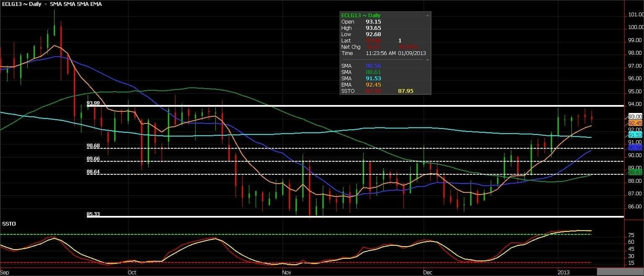Screen dimensions: 644x276
Task: Click the white 93.00 last price tag
Action: (x=635, y=116)
